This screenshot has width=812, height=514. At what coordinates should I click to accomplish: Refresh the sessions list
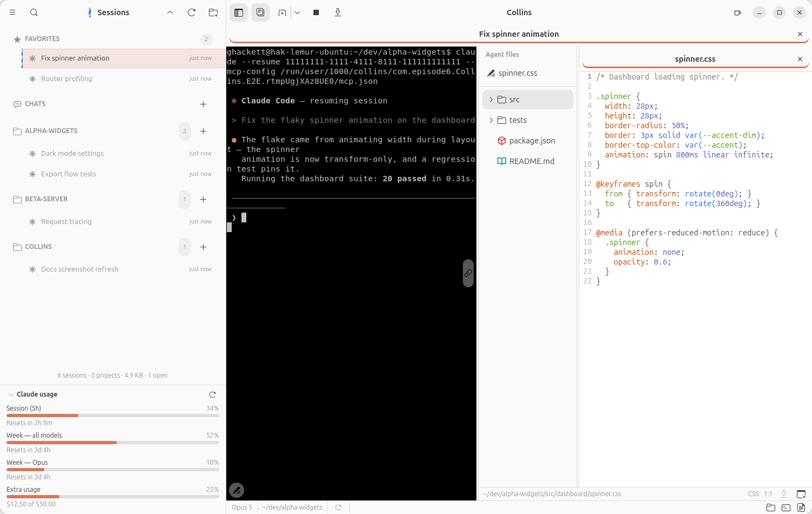coord(192,12)
